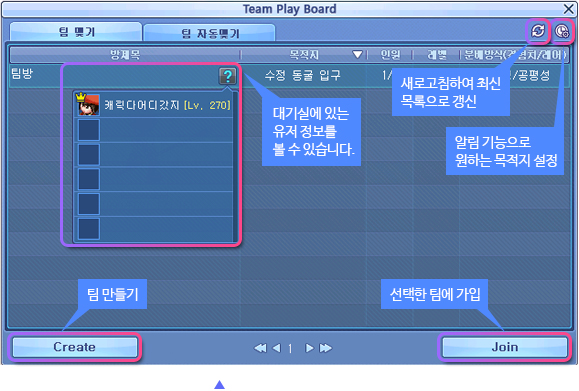The height and width of the screenshot is (391, 579).
Task: Go to the next page arrow
Action: (x=309, y=348)
